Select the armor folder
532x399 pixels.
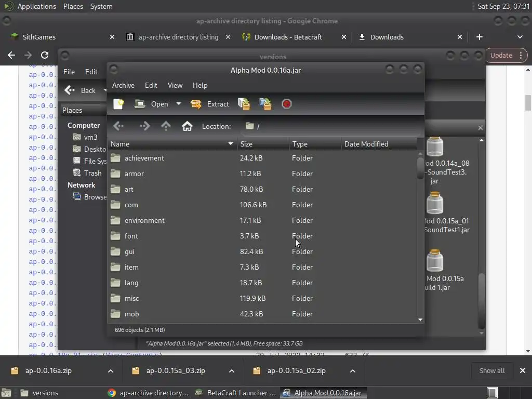pos(262,174)
